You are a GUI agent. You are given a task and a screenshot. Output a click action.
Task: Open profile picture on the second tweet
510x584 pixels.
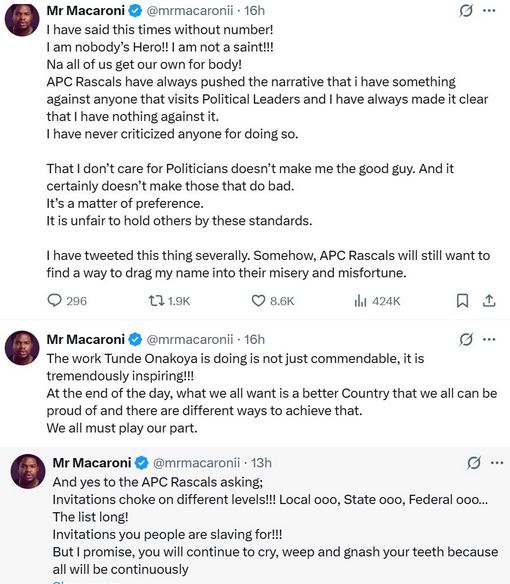tap(22, 348)
